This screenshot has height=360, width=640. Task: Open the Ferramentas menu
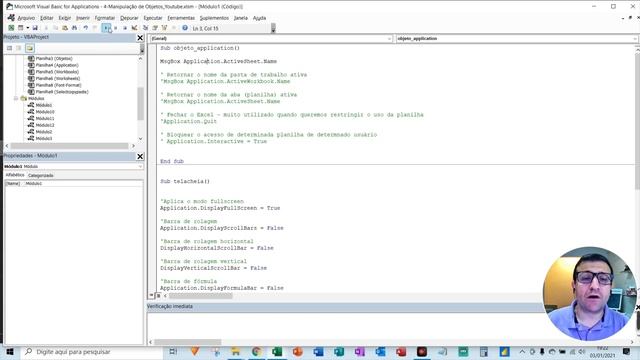(181, 18)
